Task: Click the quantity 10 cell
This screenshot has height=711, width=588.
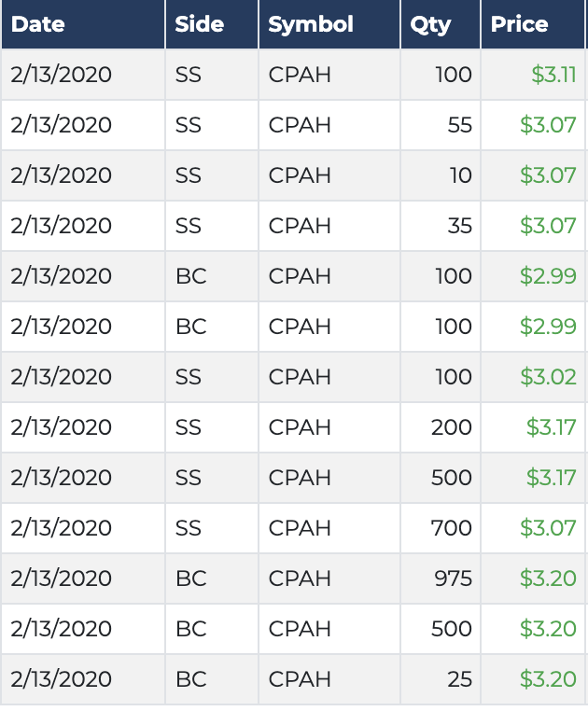Action: pyautogui.click(x=460, y=175)
